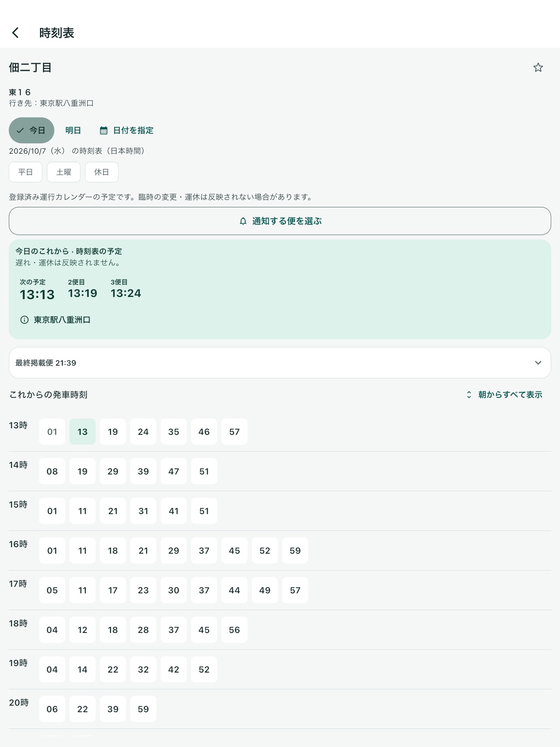
Task: Tap the second departure time 13:19
Action: [x=82, y=293]
